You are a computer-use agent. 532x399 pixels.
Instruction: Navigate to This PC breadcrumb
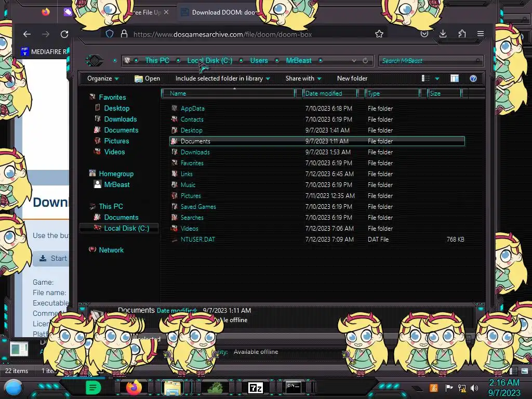pos(157,60)
